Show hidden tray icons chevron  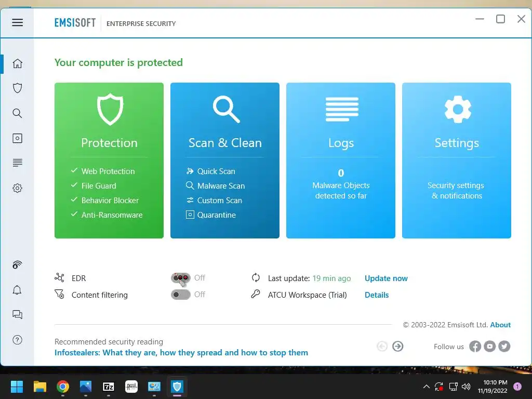pyautogui.click(x=427, y=387)
